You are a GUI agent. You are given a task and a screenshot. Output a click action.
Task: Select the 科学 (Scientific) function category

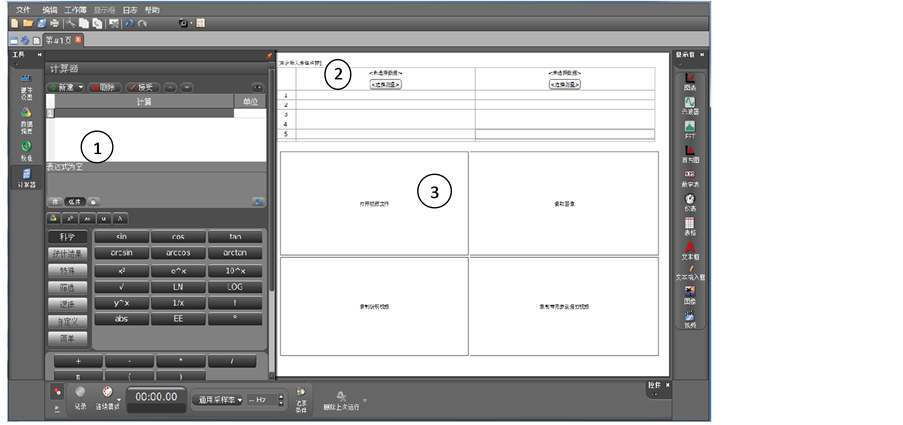67,236
